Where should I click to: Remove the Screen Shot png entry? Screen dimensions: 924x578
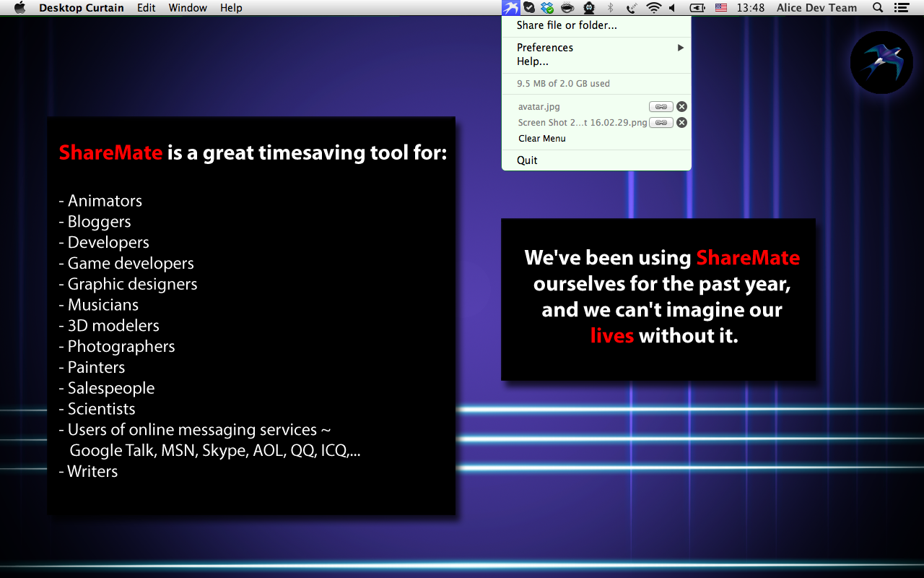coord(681,123)
